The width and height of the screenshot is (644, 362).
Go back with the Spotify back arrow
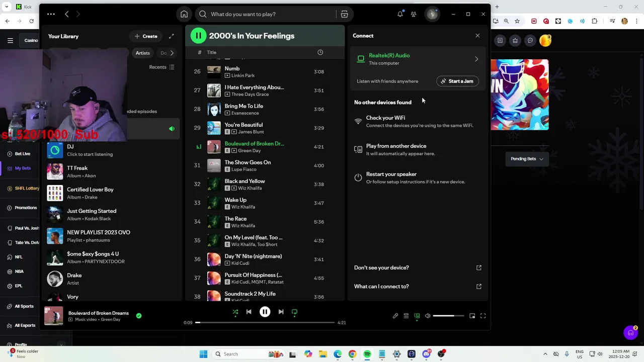[x=66, y=14]
